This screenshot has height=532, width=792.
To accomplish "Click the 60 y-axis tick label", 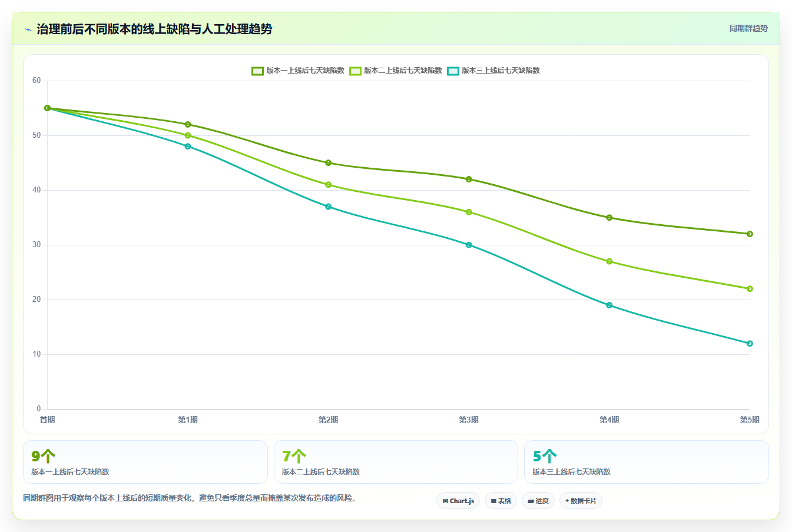I will (37, 81).
